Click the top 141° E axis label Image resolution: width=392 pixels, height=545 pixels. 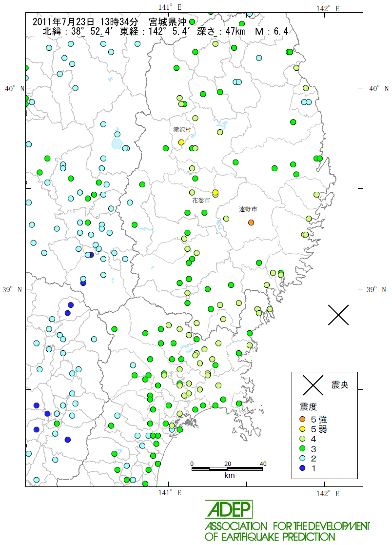pos(170,7)
